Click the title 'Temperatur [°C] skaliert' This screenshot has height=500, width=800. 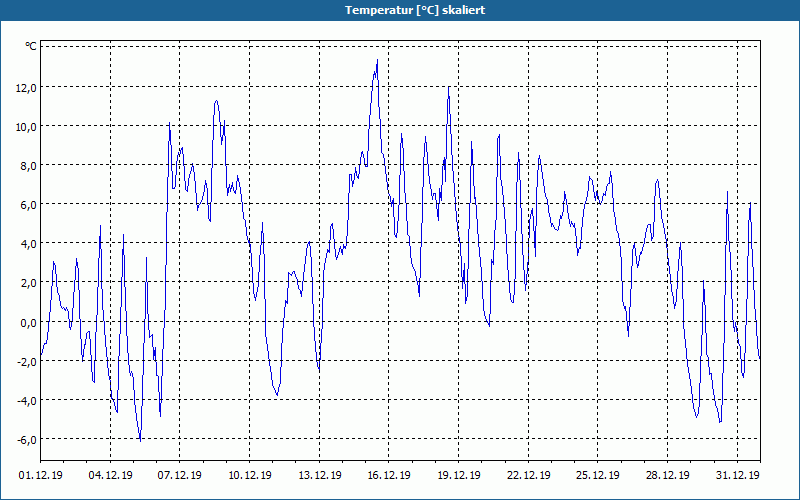pos(415,10)
